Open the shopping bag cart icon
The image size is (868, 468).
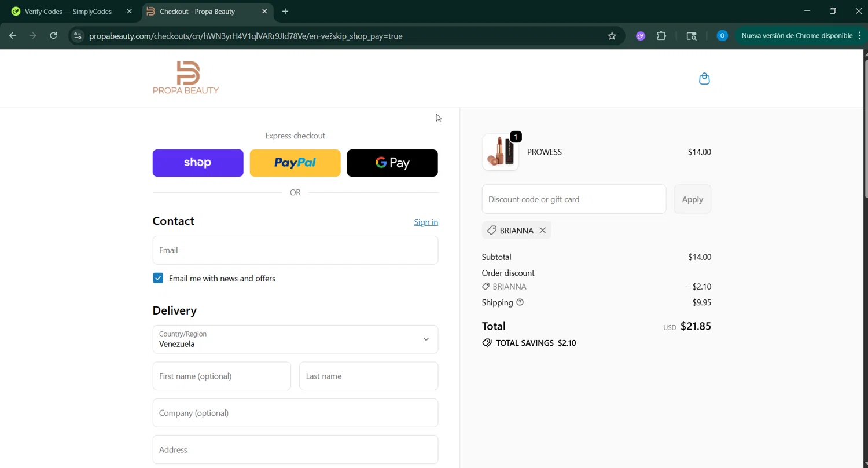coord(704,79)
